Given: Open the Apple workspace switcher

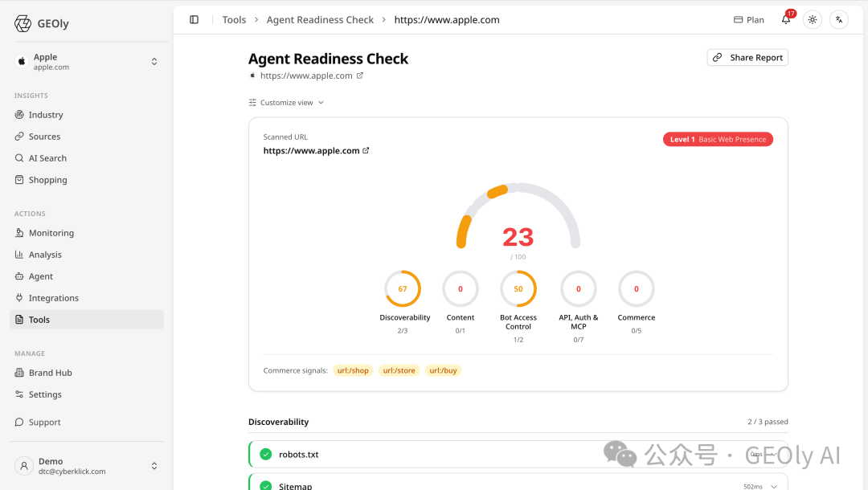Looking at the screenshot, I should pyautogui.click(x=87, y=61).
